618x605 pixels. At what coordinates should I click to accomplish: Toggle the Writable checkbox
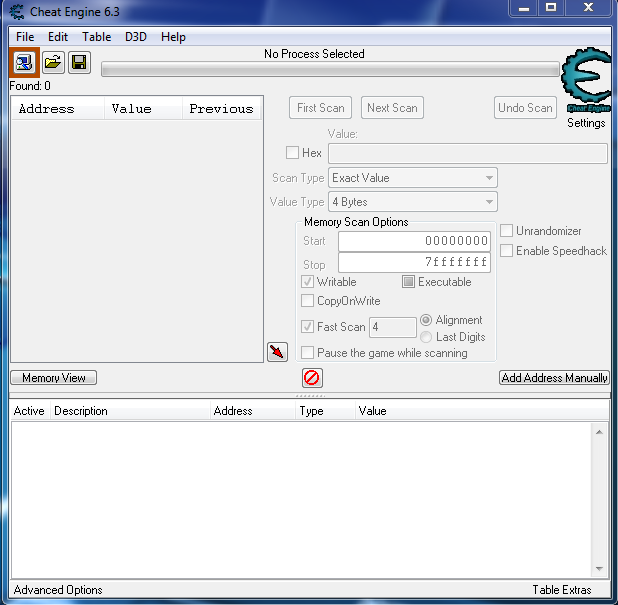point(307,281)
